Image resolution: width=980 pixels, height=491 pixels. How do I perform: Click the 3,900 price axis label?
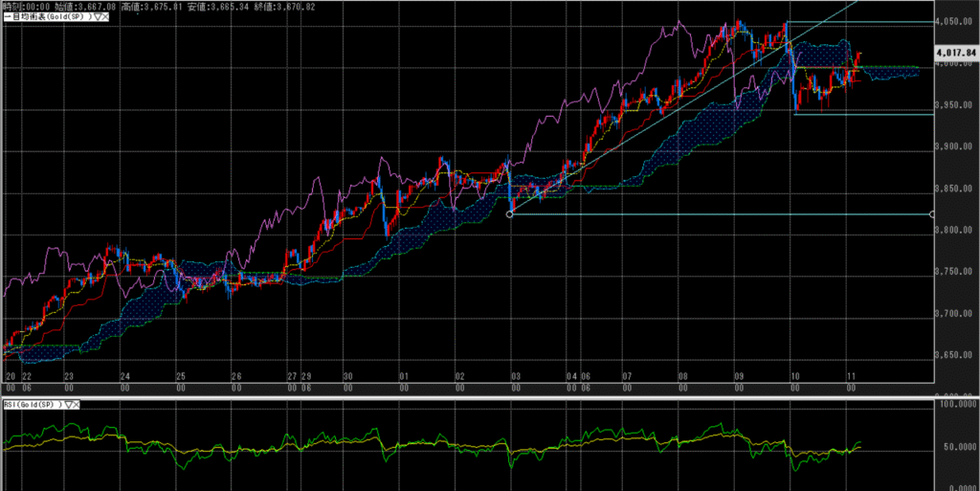click(x=955, y=146)
